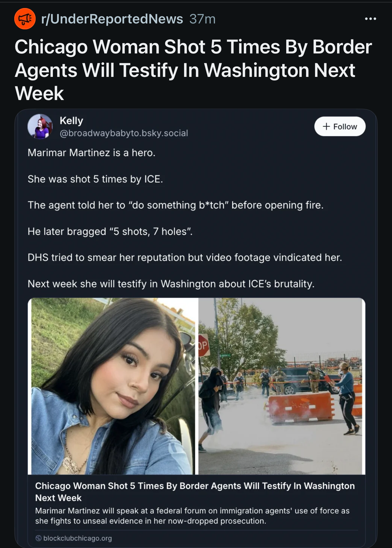This screenshot has height=548, width=392.
Task: Open the r/UnderReportedNews subreddit avatar icon
Action: [x=25, y=19]
